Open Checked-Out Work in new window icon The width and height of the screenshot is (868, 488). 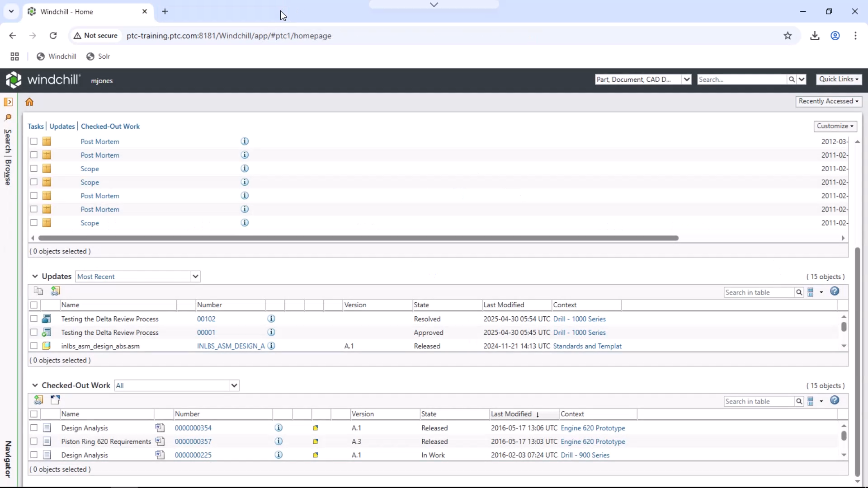(55, 400)
